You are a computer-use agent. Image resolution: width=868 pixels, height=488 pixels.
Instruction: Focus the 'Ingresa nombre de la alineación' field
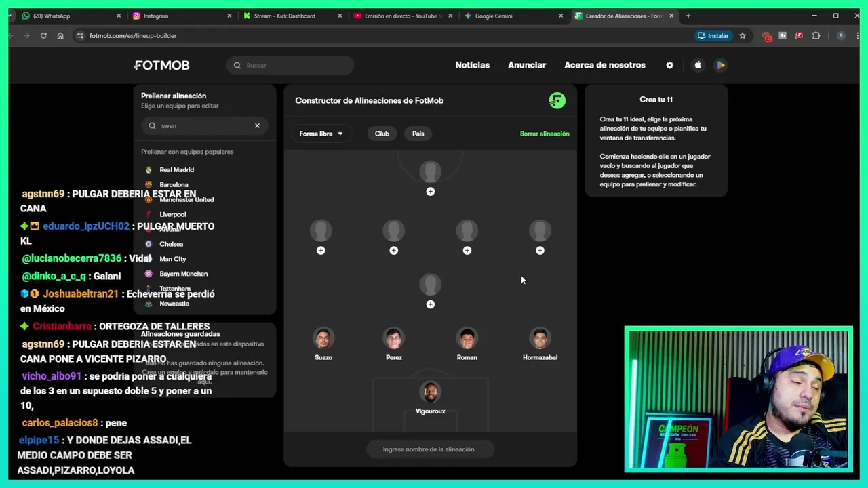point(429,449)
